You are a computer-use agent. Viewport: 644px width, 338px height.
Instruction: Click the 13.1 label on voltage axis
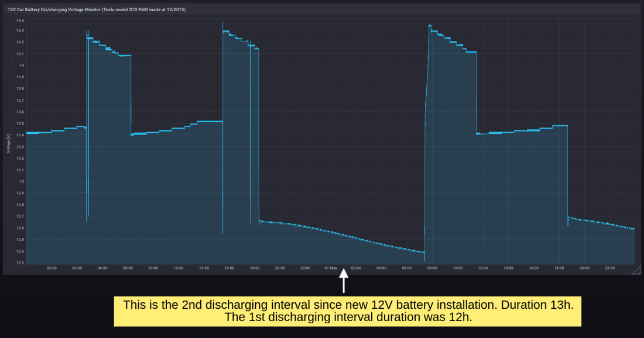point(20,170)
